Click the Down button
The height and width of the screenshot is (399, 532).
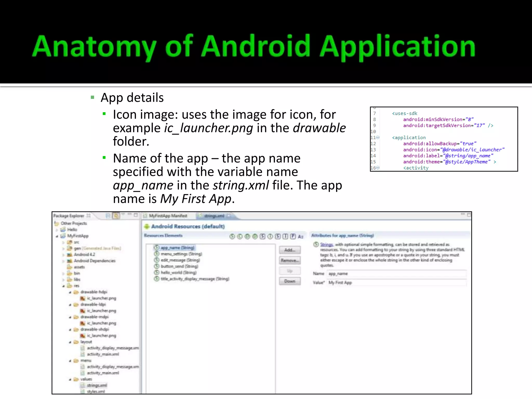coord(290,281)
